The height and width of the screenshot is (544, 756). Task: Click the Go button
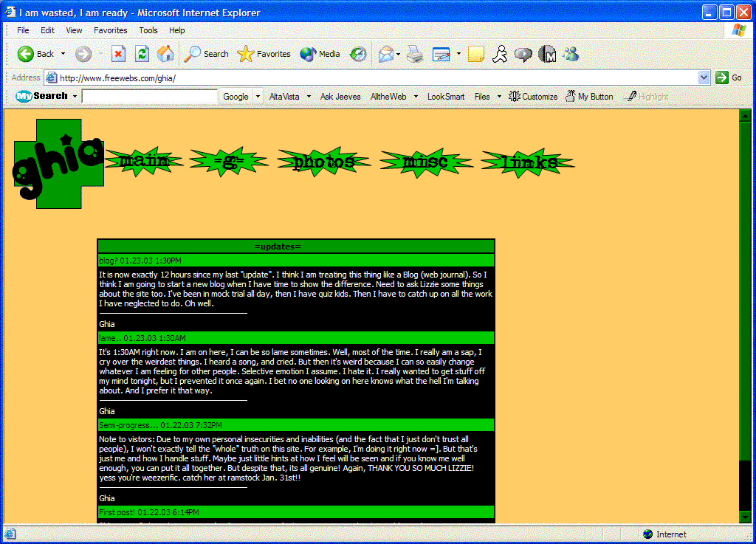click(729, 78)
